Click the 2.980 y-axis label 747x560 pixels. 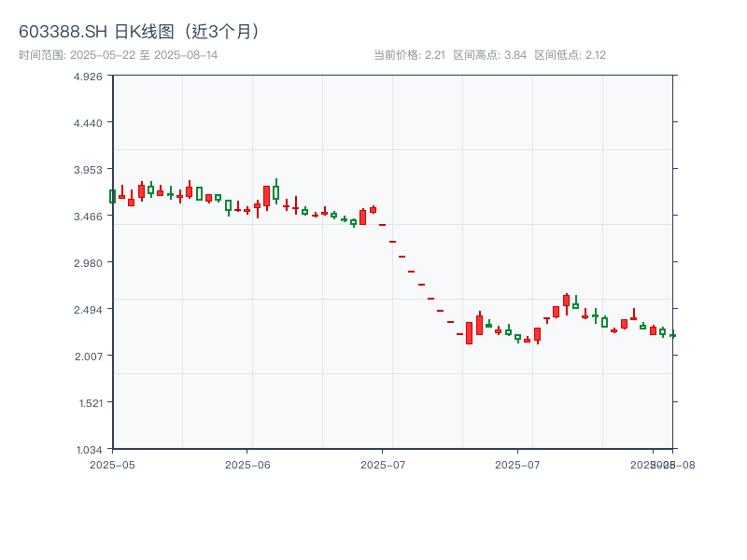(x=88, y=263)
